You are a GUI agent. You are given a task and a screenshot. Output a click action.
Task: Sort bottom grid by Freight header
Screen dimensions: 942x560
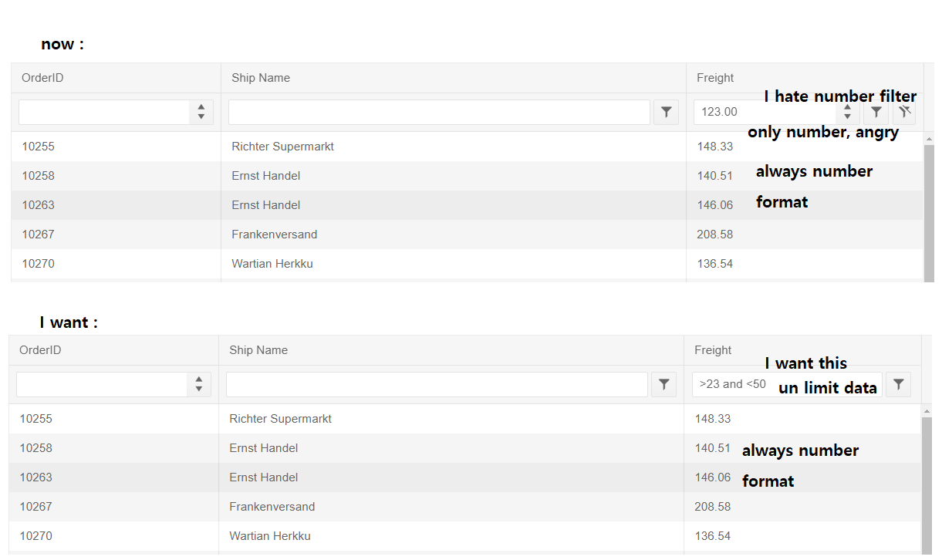click(713, 350)
